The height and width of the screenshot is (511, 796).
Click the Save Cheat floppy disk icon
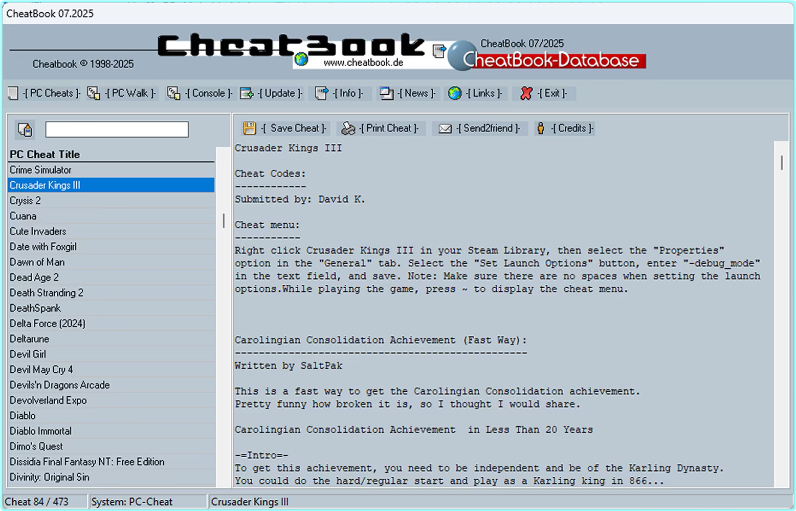pos(249,128)
